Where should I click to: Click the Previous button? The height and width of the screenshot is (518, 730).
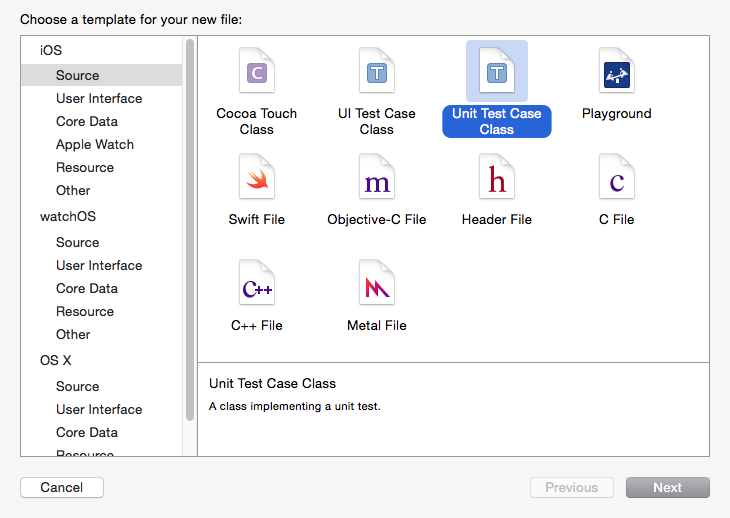tap(572, 487)
